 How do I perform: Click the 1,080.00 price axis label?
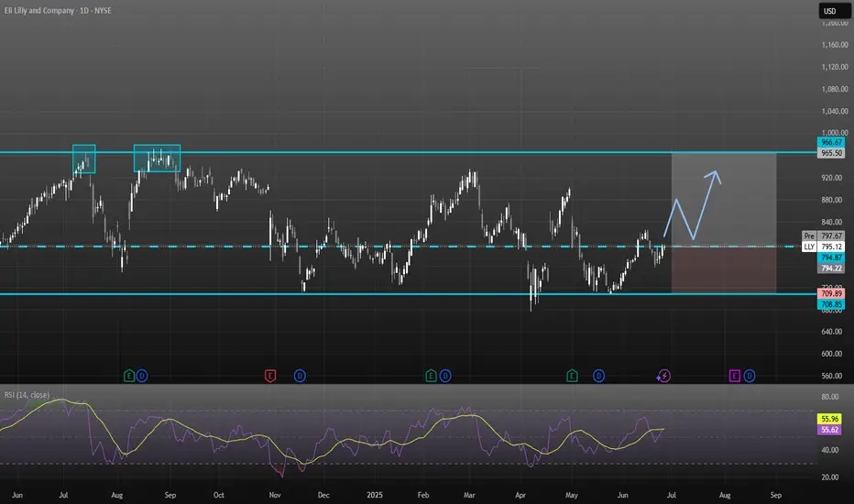pyautogui.click(x=835, y=89)
